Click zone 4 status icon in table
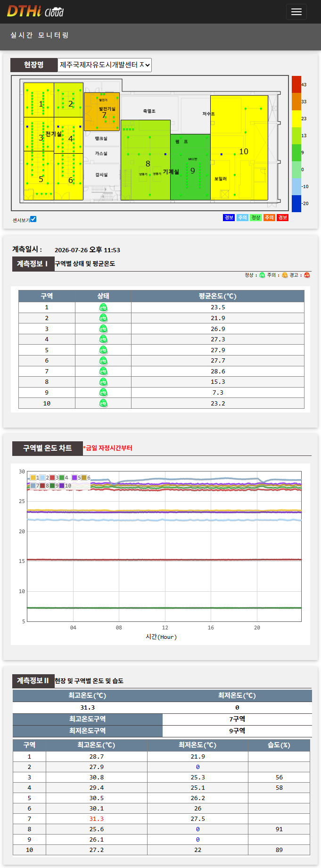321x868 pixels. (103, 339)
